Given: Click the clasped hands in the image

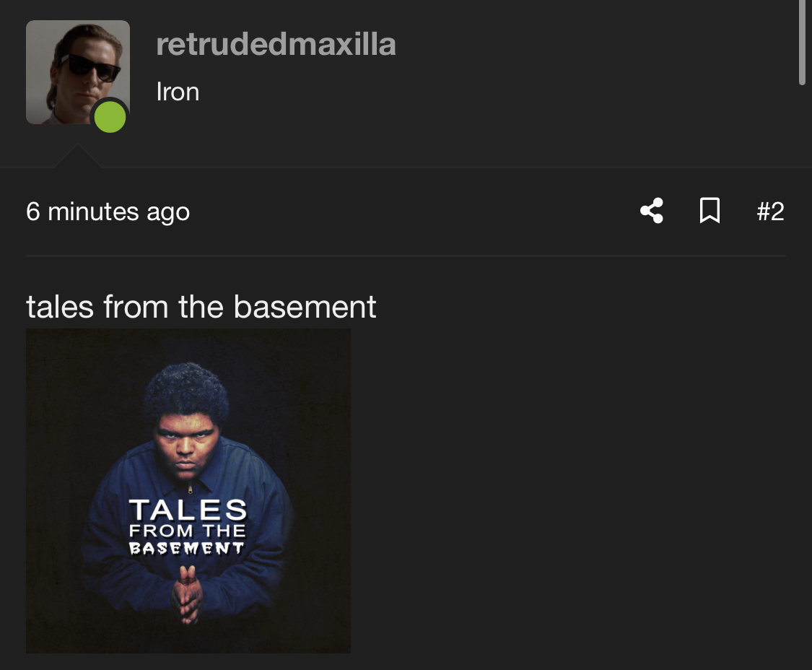Looking at the screenshot, I should pos(186,594).
